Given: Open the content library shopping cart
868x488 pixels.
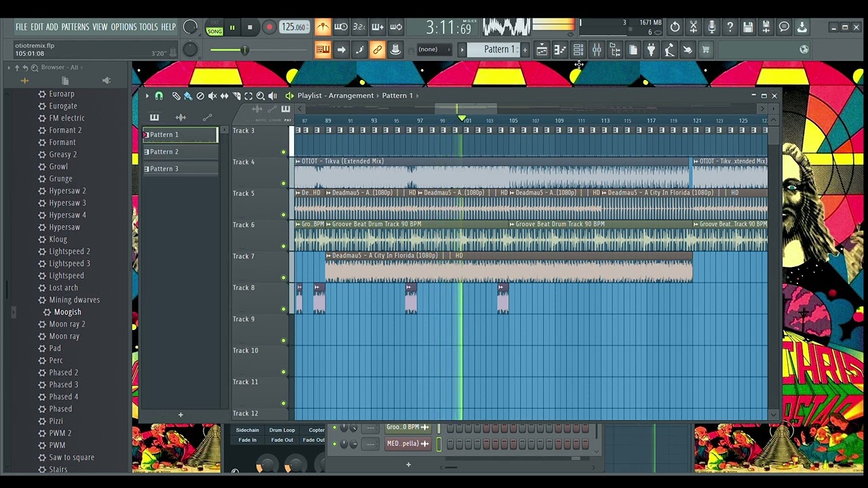Looking at the screenshot, I should pyautogui.click(x=706, y=49).
